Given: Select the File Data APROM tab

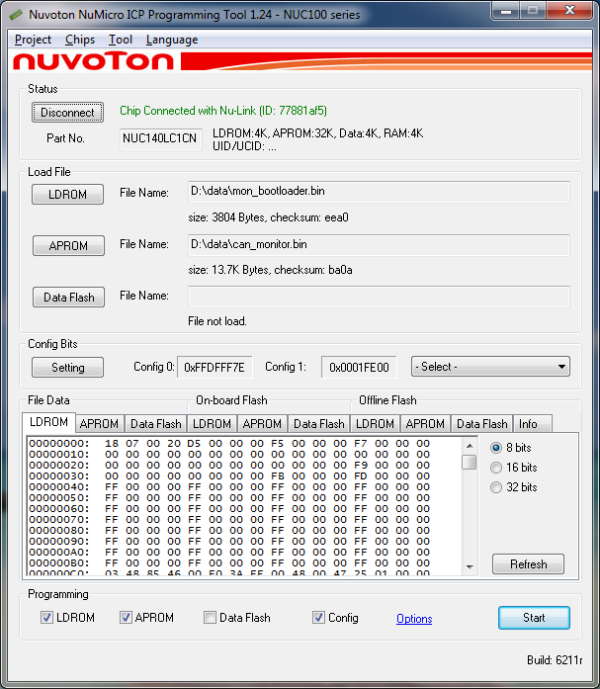Looking at the screenshot, I should (x=100, y=424).
